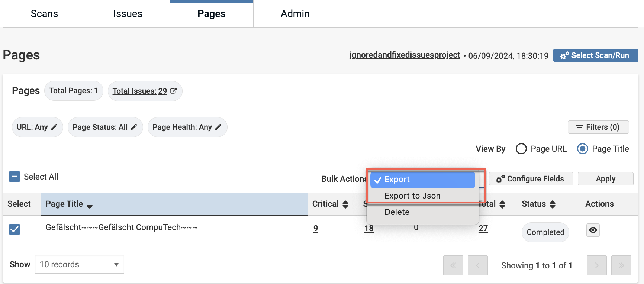Click the Select Scan/Run button
This screenshot has width=644, height=284.
(x=595, y=55)
